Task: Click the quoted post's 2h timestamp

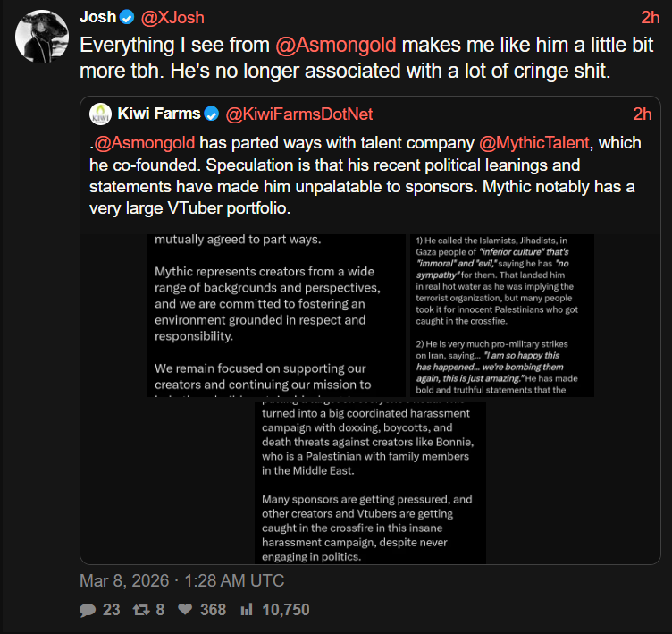Action: coord(642,114)
